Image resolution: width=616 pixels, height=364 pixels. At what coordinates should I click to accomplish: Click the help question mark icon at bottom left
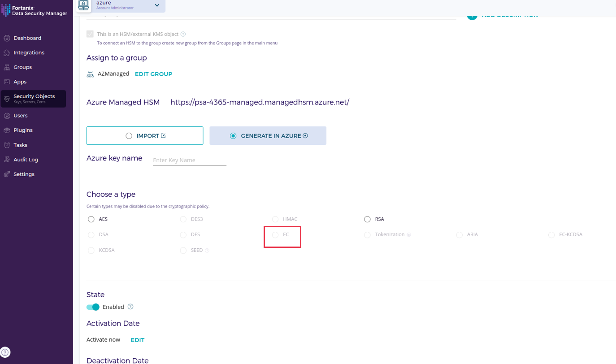(x=5, y=352)
